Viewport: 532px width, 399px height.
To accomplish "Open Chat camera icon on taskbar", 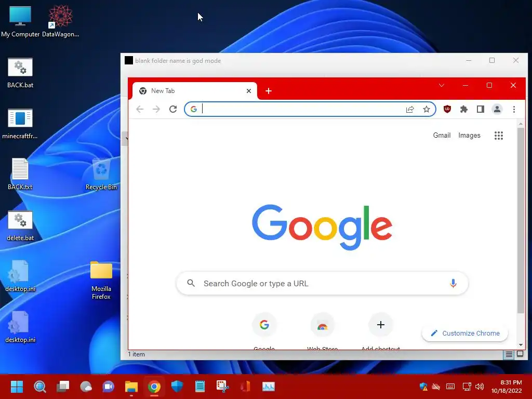I will pyautogui.click(x=109, y=387).
